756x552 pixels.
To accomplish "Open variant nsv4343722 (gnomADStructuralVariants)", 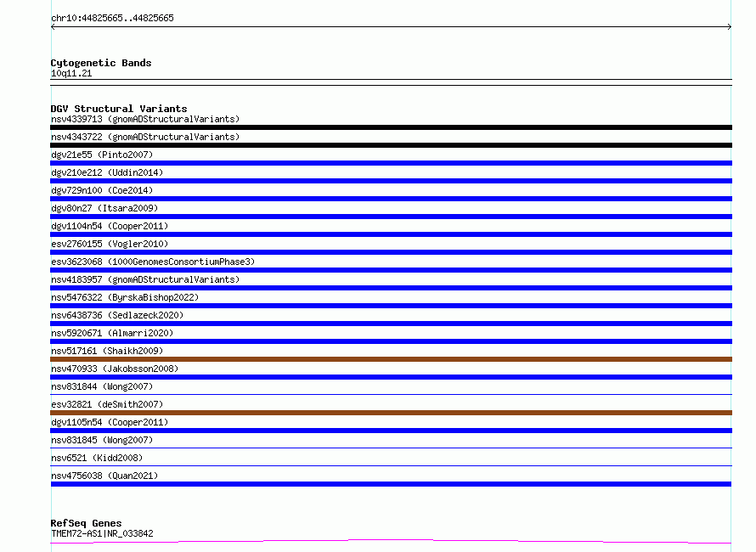I will tap(145, 137).
